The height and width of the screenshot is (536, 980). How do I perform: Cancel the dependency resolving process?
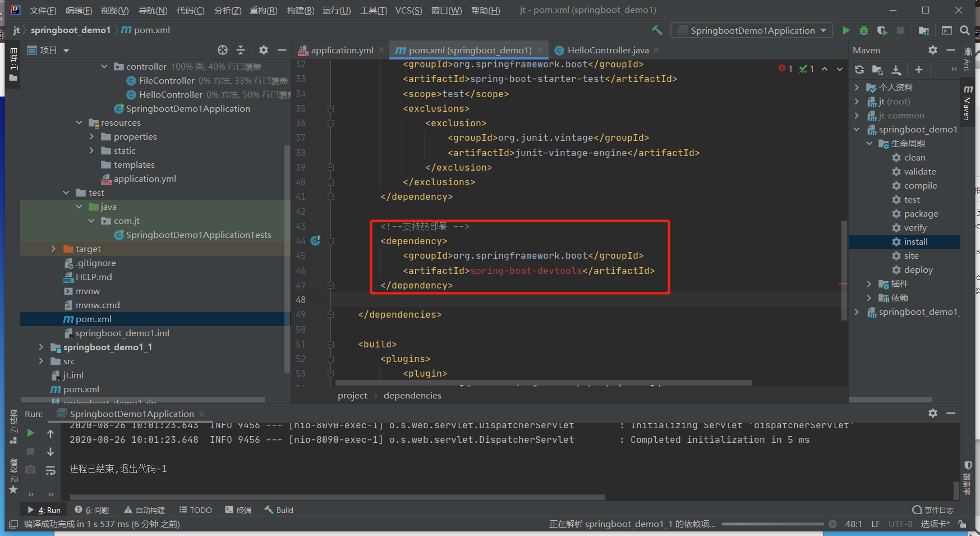pos(832,524)
